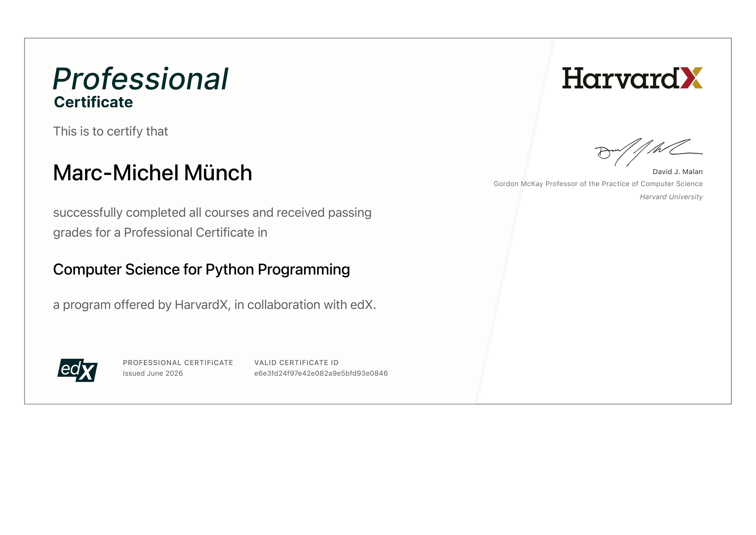Click 'Gordon McKay Professor of the Practice' title
Image resolution: width=756 pixels, height=535 pixels.
coord(598,184)
